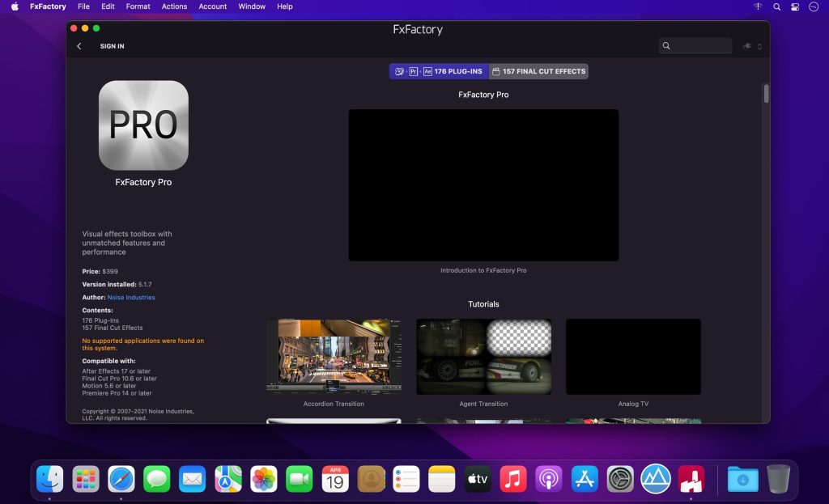Open the FxFactory Pro app icon

(x=143, y=126)
